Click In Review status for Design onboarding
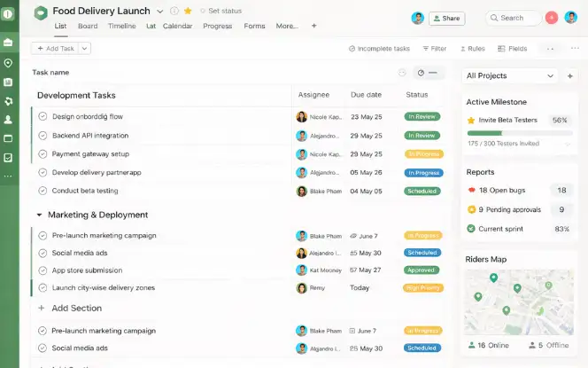 [x=422, y=116]
